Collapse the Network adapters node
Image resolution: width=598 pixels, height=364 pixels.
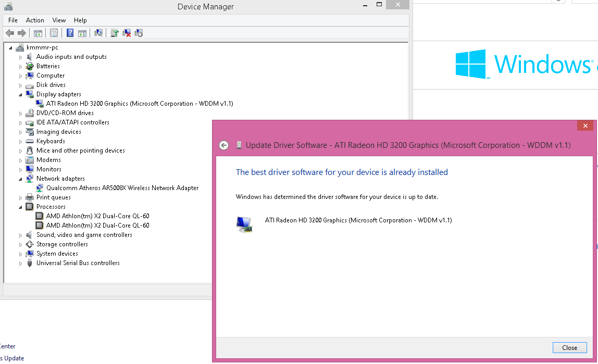pyautogui.click(x=21, y=179)
